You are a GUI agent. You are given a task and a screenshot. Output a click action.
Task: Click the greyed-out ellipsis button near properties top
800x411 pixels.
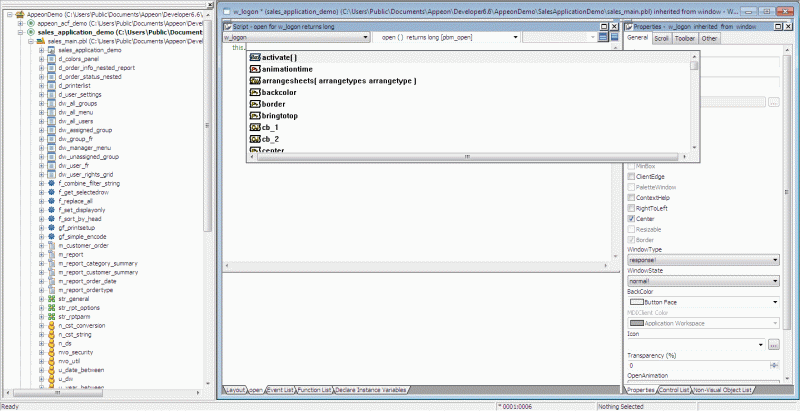pyautogui.click(x=774, y=102)
